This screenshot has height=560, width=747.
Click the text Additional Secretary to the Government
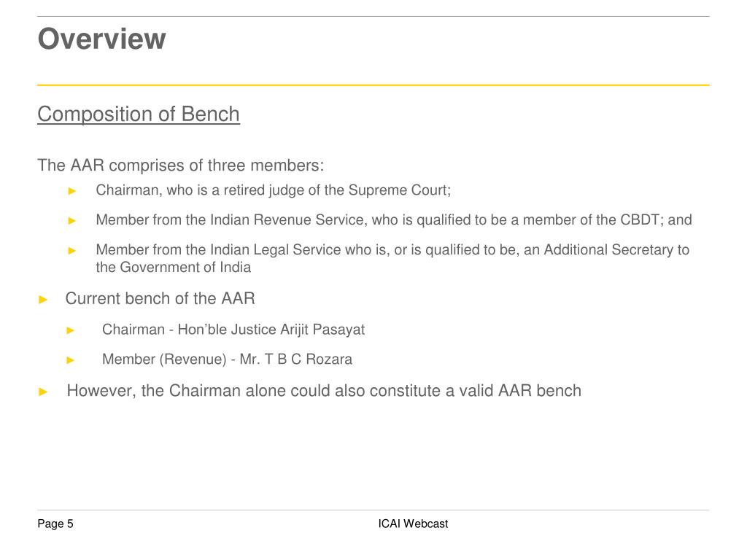(x=392, y=258)
